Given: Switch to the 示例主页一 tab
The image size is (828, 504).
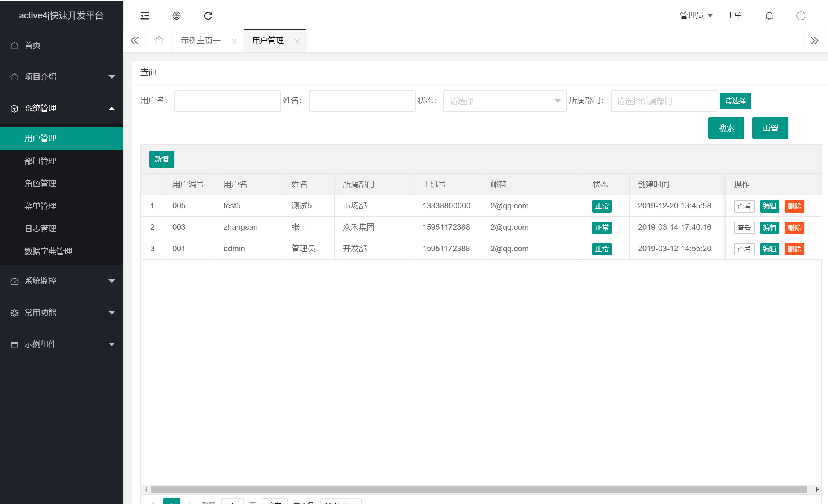Looking at the screenshot, I should click(x=201, y=40).
